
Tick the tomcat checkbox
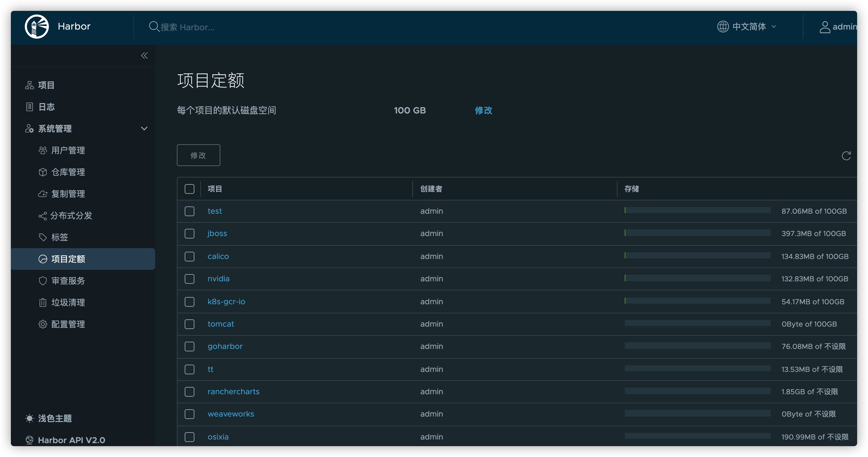(189, 324)
